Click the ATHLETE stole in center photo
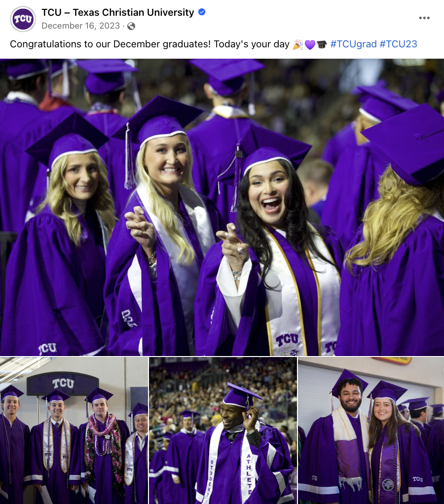The image size is (444, 504). 249,474
